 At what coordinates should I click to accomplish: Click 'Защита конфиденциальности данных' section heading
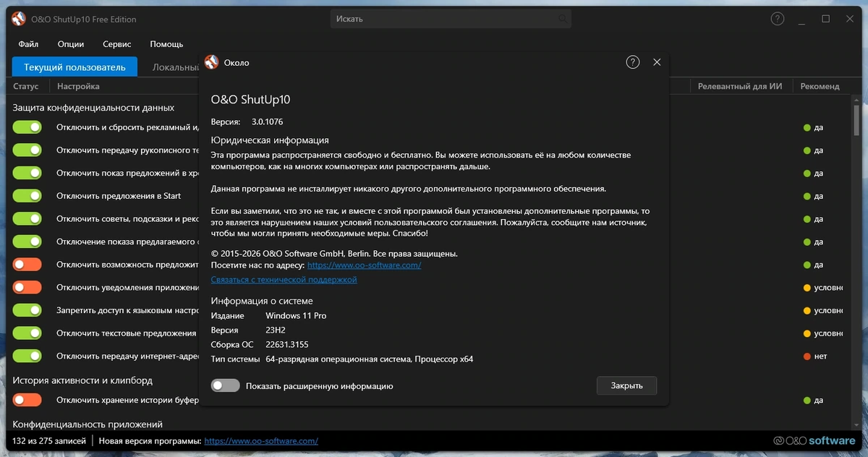coord(93,108)
